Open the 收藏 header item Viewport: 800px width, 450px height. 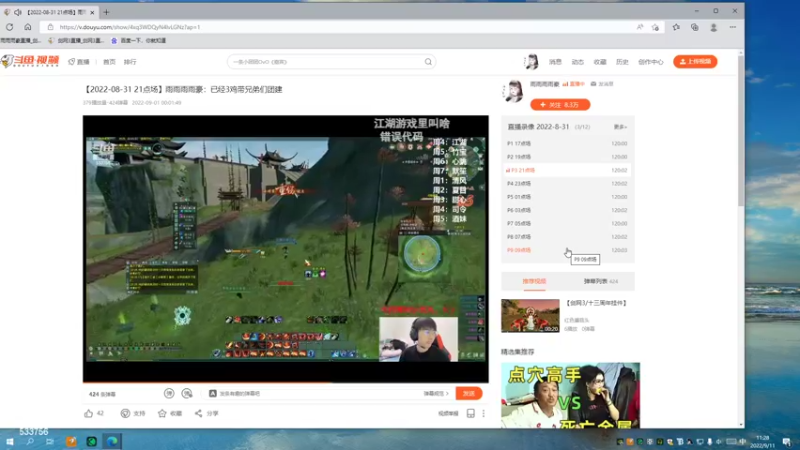[x=600, y=62]
